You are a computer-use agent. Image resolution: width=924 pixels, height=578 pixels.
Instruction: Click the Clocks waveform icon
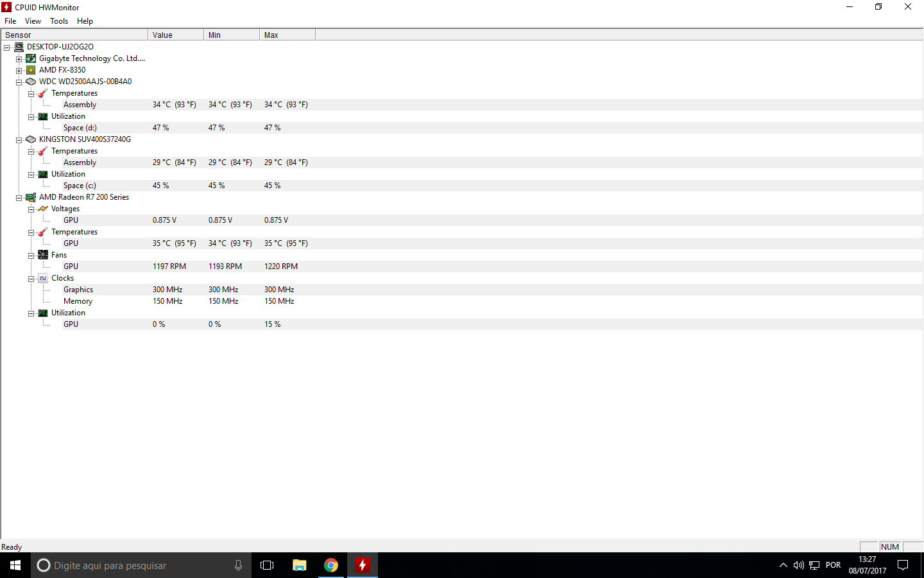pos(43,278)
